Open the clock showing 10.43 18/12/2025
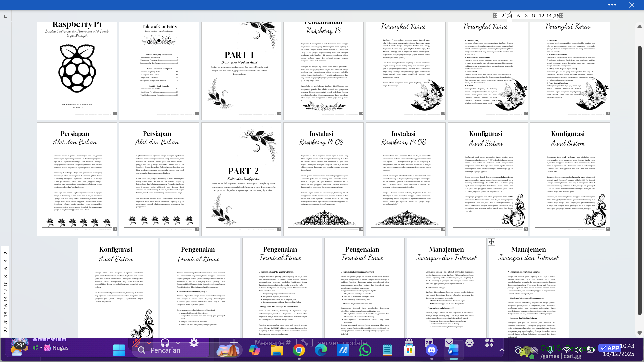The image size is (644, 362). 619,350
